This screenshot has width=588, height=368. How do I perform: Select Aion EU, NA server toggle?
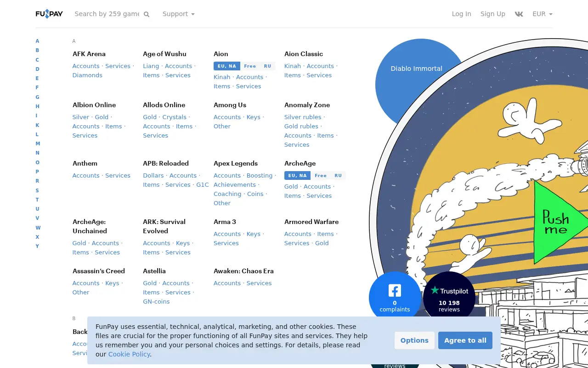227,66
